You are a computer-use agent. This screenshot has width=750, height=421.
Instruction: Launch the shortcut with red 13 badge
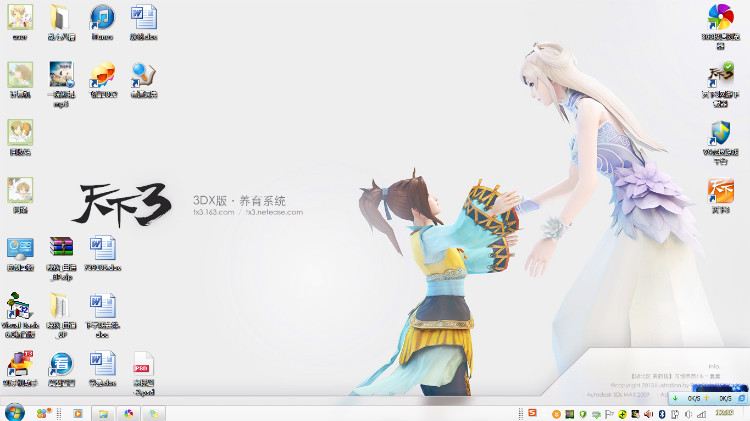(20, 368)
